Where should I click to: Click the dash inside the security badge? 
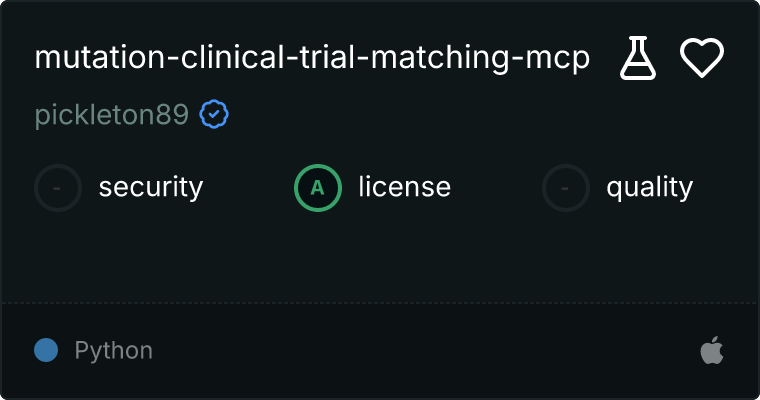[x=57, y=188]
